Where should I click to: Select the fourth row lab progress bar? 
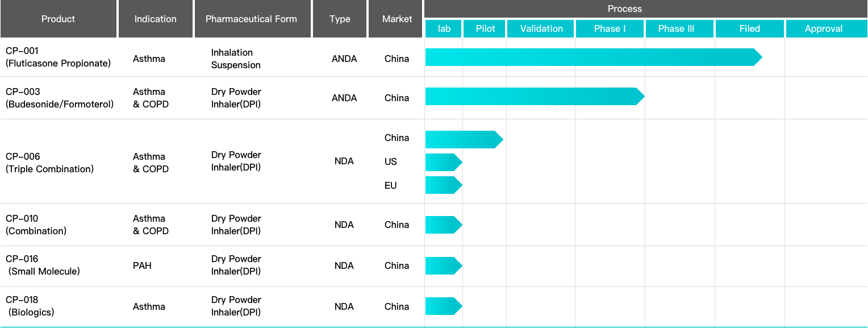coord(442,225)
